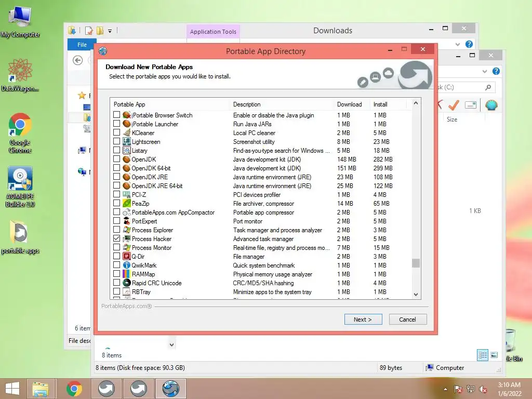The image size is (532, 399).
Task: Click the app list scroll down arrow
Action: [416, 295]
